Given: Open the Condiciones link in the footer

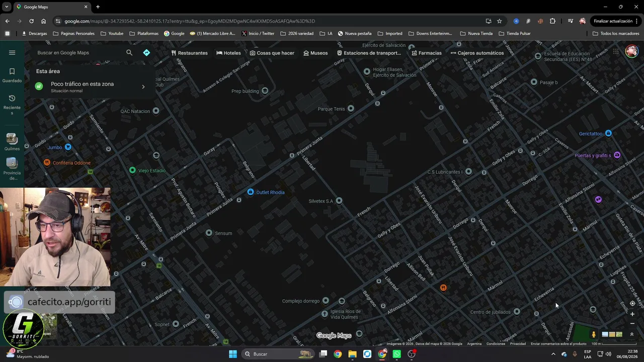Looking at the screenshot, I should (496, 344).
